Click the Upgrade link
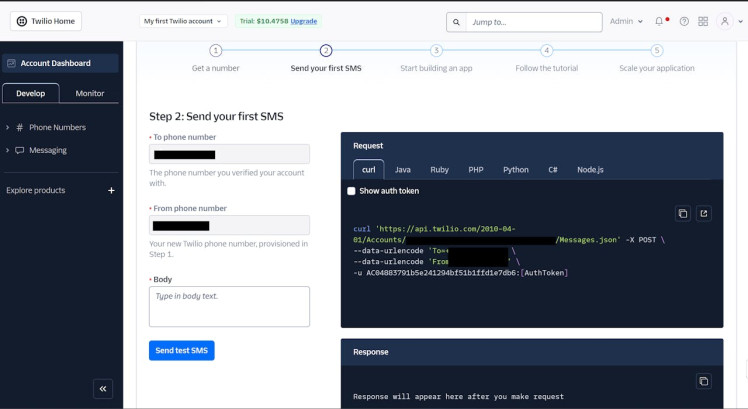This screenshot has width=748, height=409. point(306,21)
